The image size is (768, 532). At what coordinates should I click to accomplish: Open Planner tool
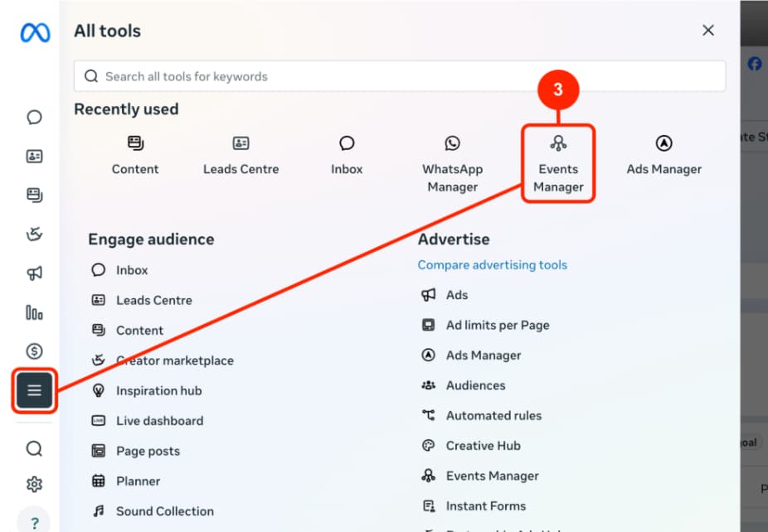[125, 481]
